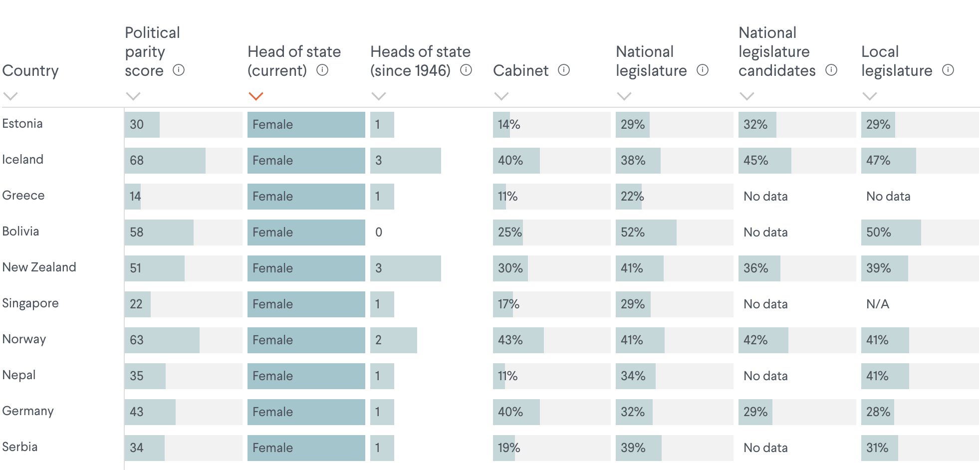Sort by National legislature candidates chevron
The image size is (980, 470).
click(747, 96)
